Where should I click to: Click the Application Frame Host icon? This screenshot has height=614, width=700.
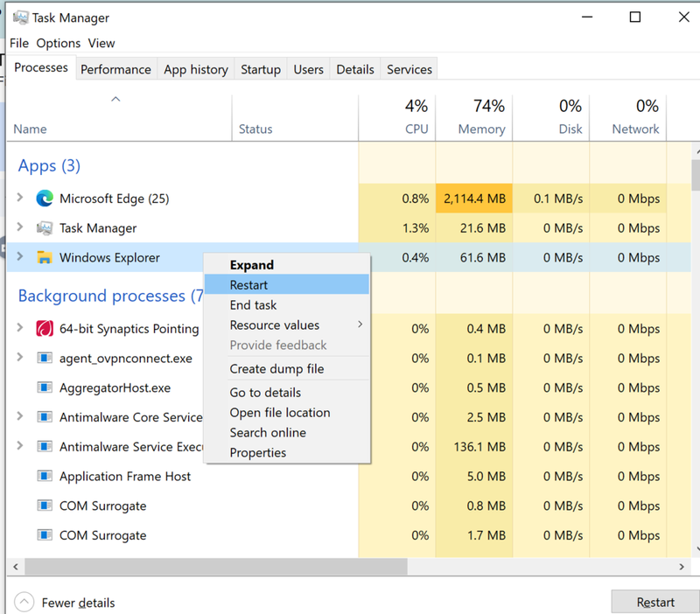tap(45, 476)
